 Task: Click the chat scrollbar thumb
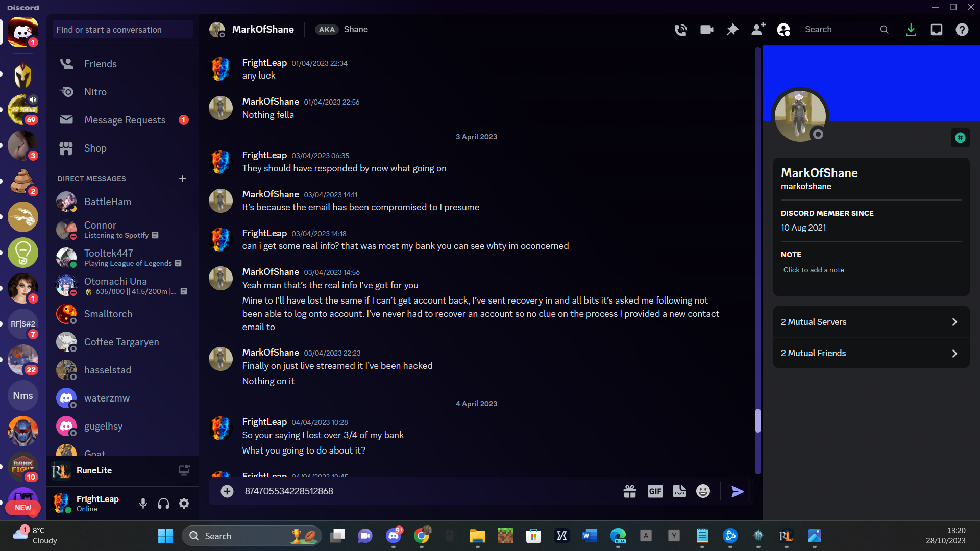coord(758,421)
